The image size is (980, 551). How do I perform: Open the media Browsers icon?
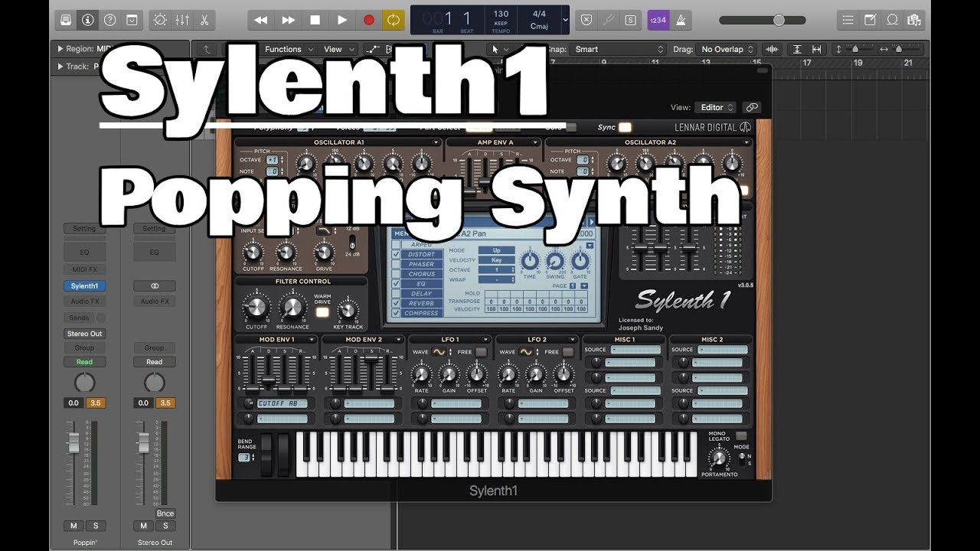[913, 20]
